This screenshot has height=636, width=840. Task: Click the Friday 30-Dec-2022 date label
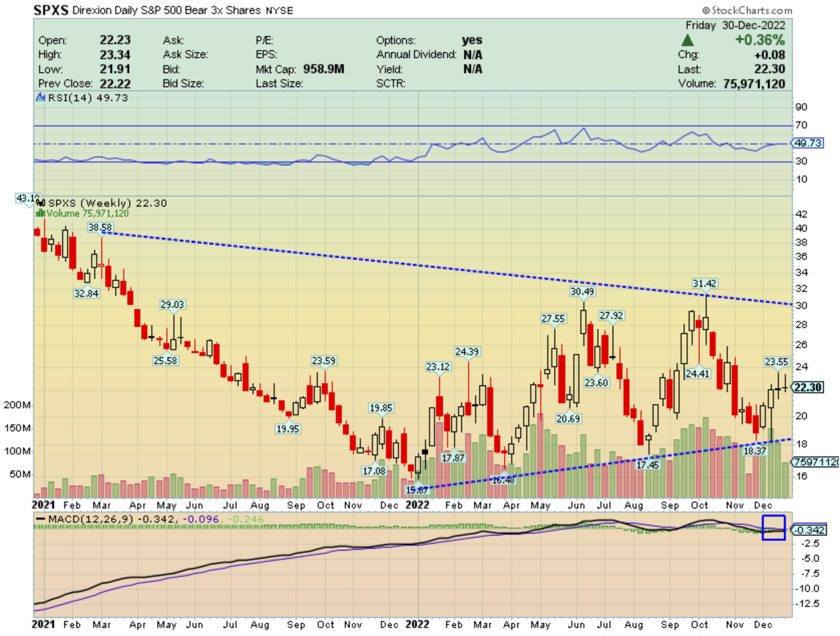coord(736,26)
